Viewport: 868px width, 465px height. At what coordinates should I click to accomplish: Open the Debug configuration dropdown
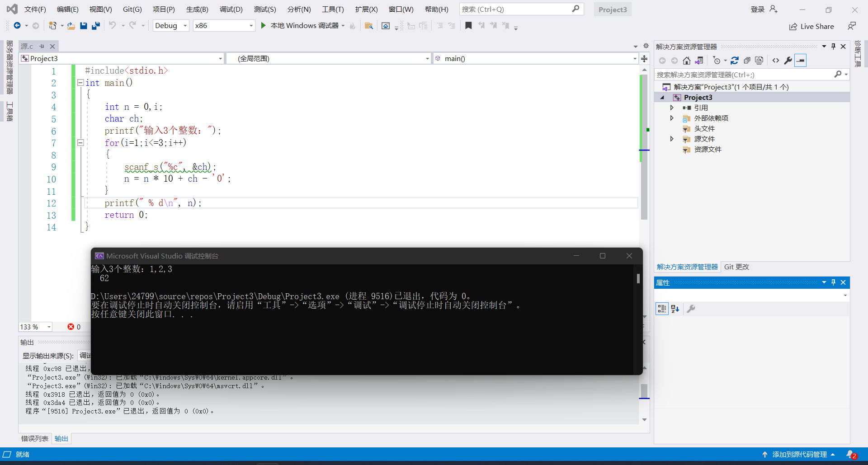point(171,26)
